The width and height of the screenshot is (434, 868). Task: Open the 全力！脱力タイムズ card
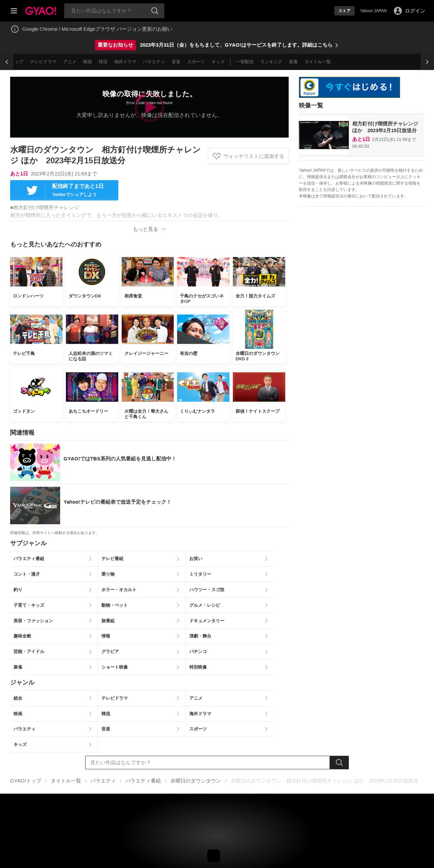click(259, 279)
